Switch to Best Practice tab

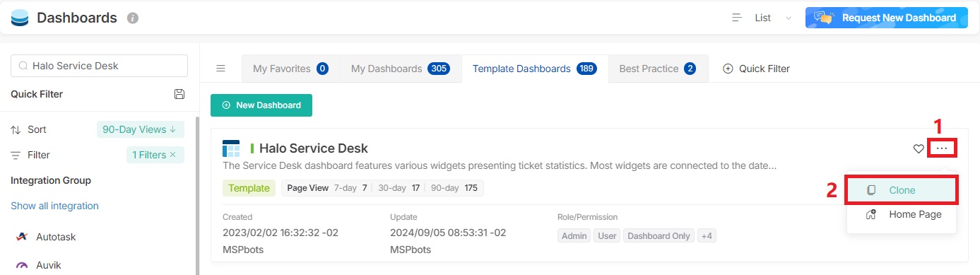point(658,69)
